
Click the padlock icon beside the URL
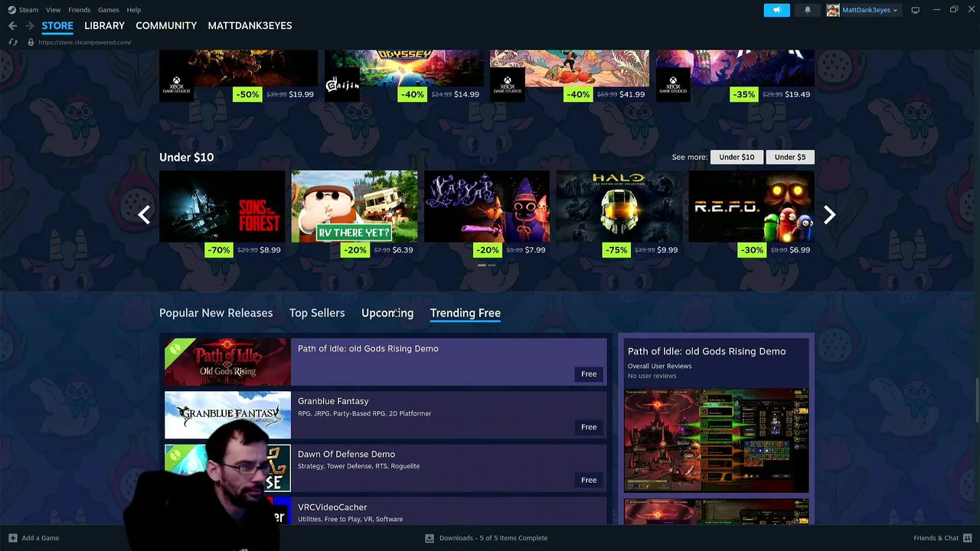[31, 42]
